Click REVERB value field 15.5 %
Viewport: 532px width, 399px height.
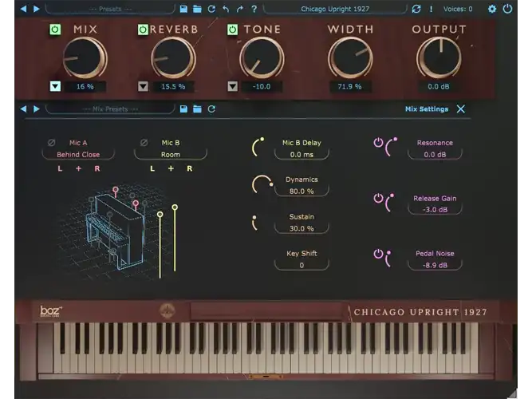tap(173, 87)
